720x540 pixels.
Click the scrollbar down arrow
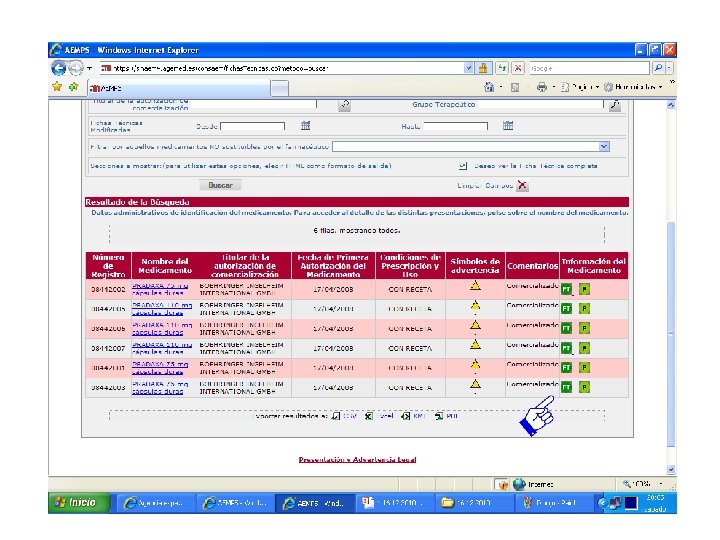671,469
